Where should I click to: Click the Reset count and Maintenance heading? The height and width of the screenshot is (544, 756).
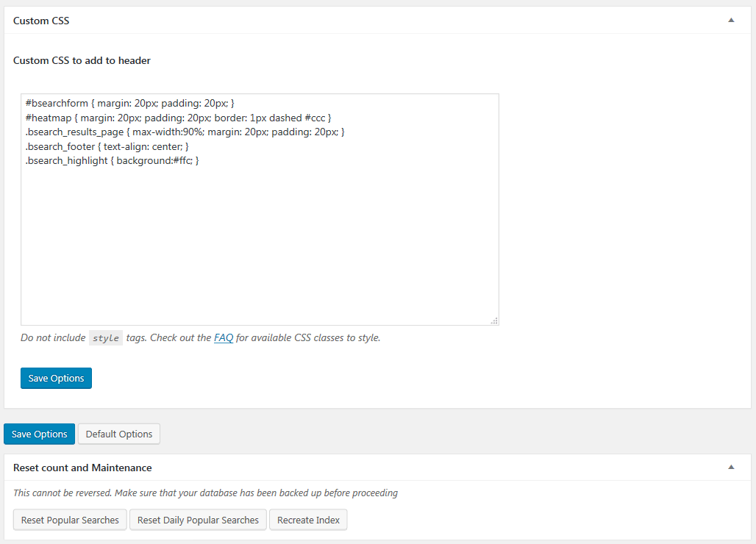point(82,468)
